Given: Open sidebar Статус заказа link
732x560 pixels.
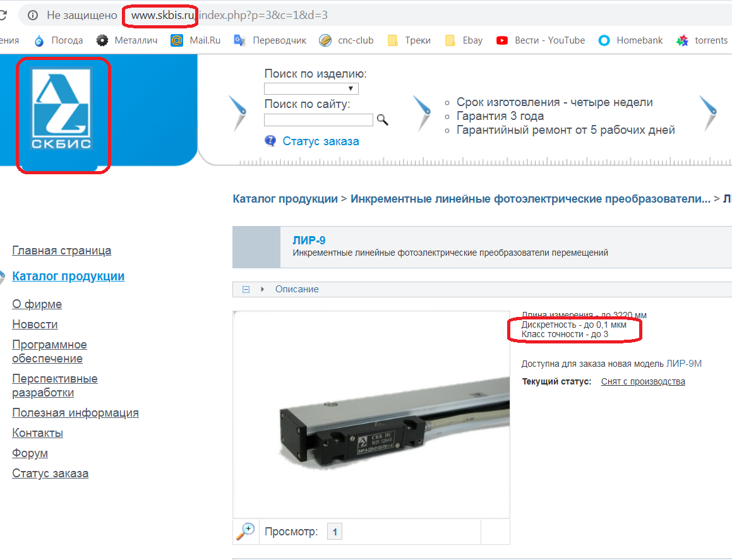Looking at the screenshot, I should 50,474.
